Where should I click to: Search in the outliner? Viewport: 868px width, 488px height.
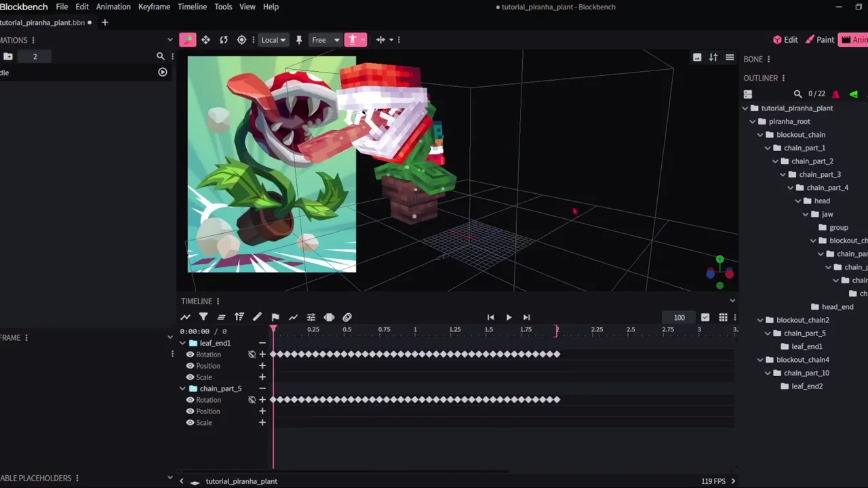(797, 94)
